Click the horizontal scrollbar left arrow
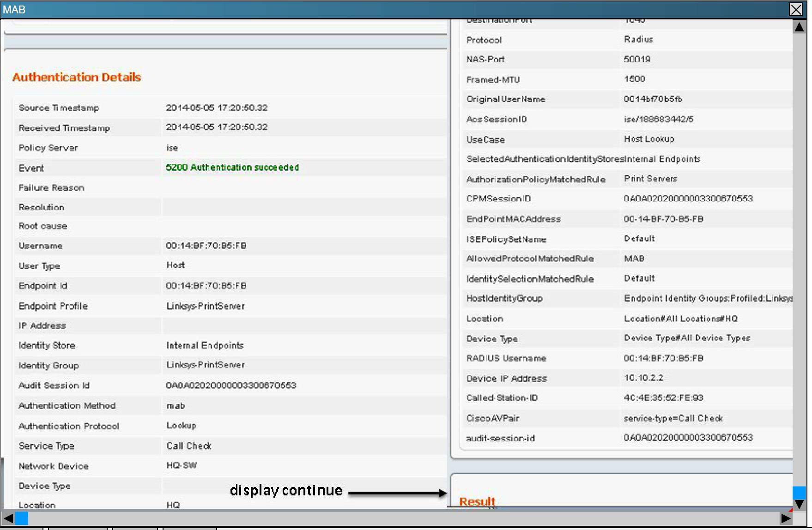Viewport: 812px width, 530px height. 8,518
